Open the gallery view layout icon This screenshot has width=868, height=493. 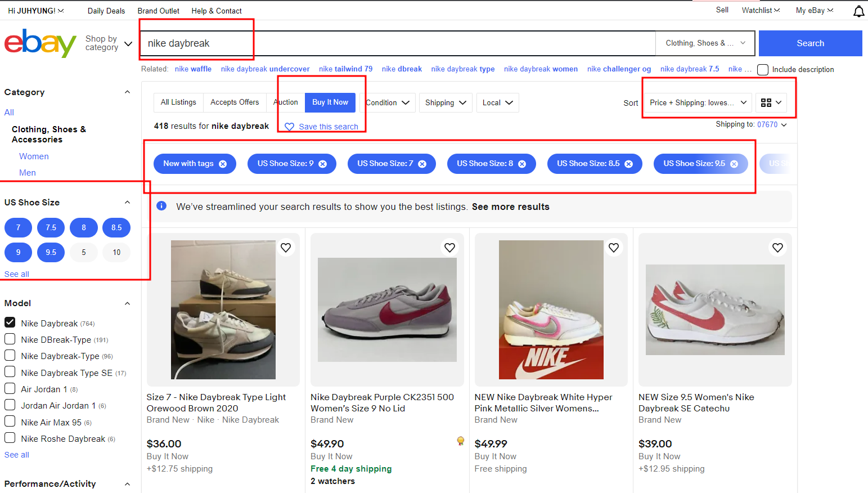pos(771,102)
